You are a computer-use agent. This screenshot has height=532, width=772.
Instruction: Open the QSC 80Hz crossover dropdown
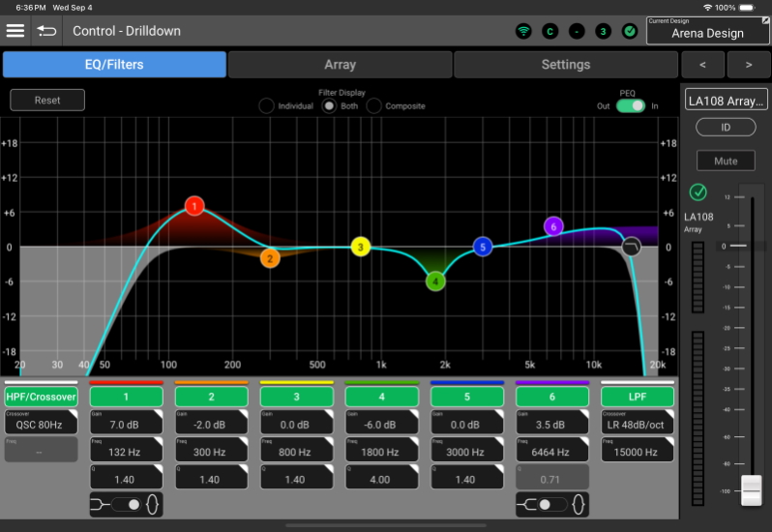(41, 422)
